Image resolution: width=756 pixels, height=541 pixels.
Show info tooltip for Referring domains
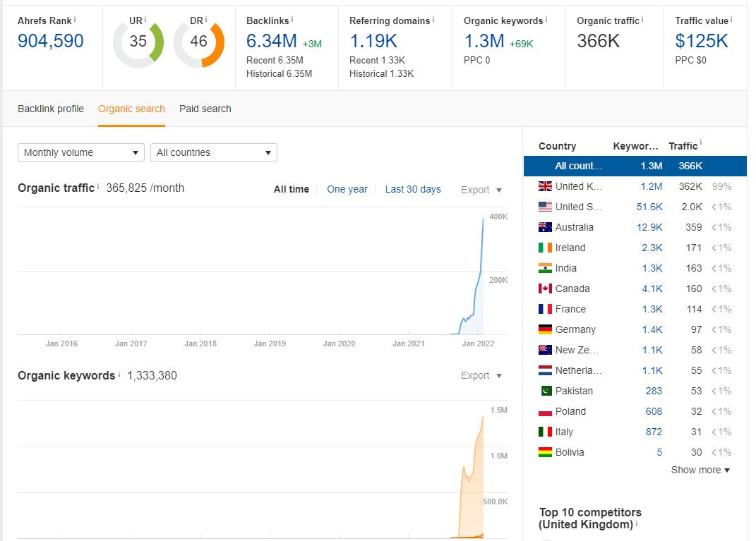point(433,20)
